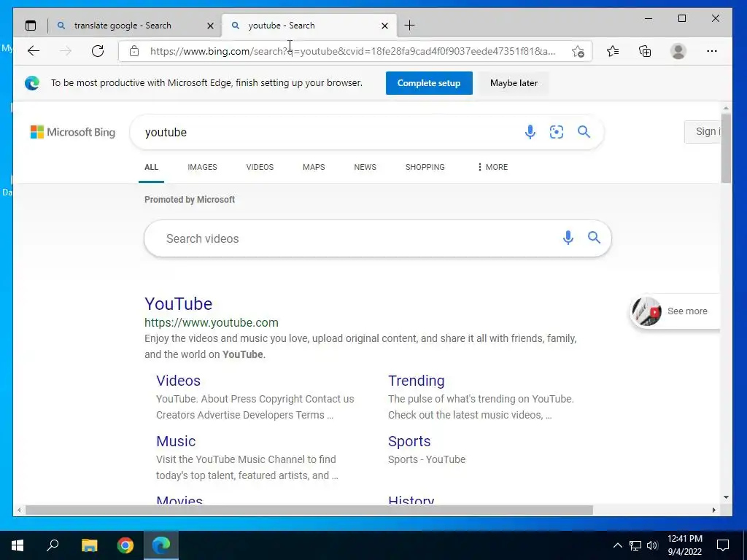
Task: Click Bing search magnifier icon
Action: [584, 131]
